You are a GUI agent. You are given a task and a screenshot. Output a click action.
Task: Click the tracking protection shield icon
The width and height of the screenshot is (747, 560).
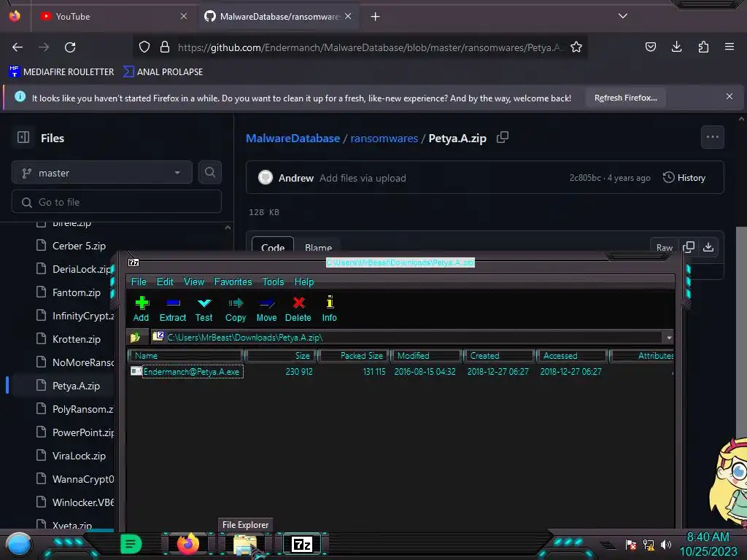coord(144,47)
